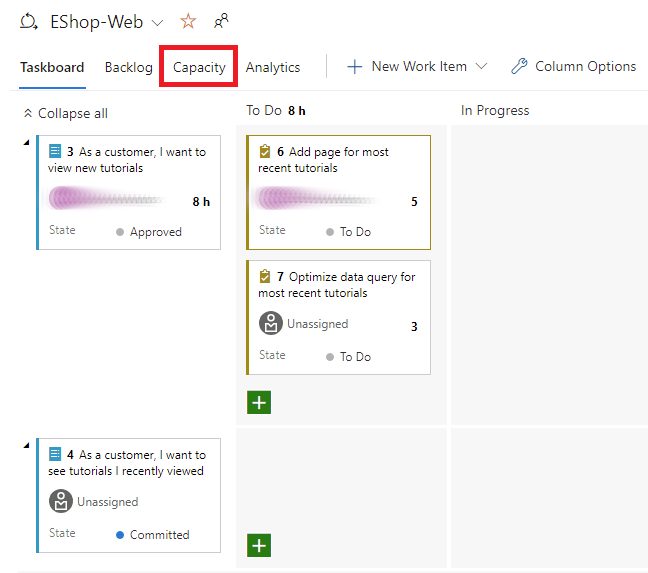Change the To Do state on task 7

(x=354, y=357)
